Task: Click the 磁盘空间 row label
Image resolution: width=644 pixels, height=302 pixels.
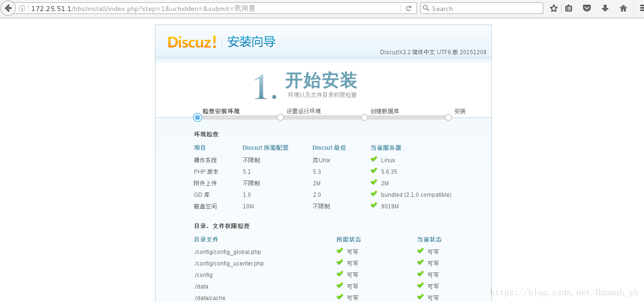Action: click(x=205, y=206)
